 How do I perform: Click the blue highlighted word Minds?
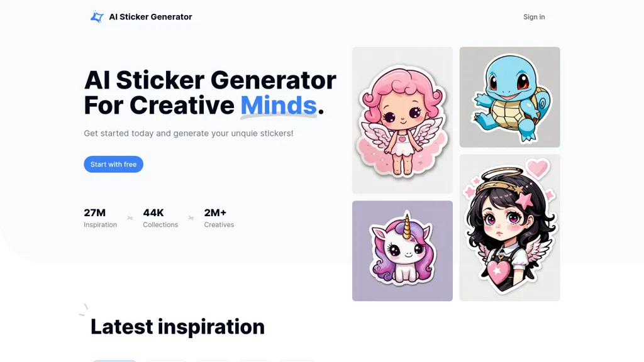pyautogui.click(x=279, y=106)
